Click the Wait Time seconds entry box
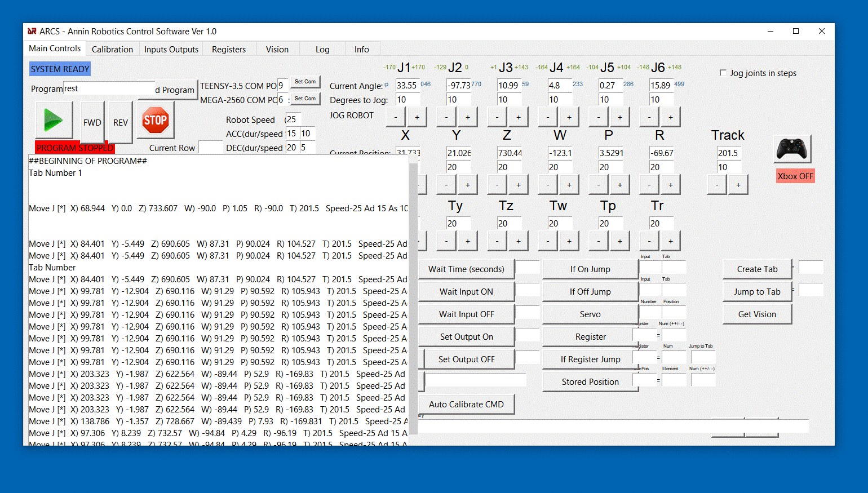868x493 pixels. point(528,268)
